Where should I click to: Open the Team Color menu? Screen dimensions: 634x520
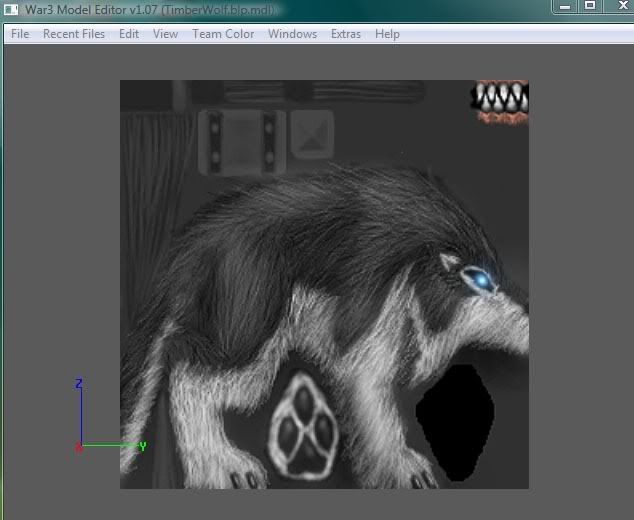click(x=223, y=34)
